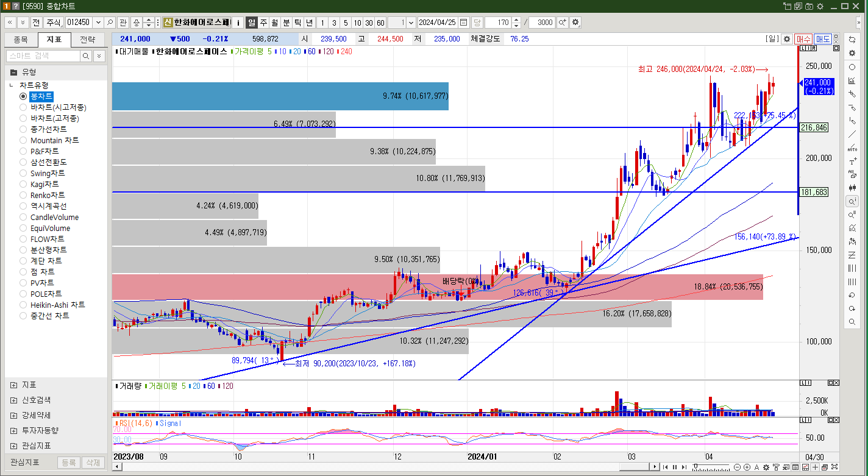Select the 바차트(시고저종) chart type

52,107
